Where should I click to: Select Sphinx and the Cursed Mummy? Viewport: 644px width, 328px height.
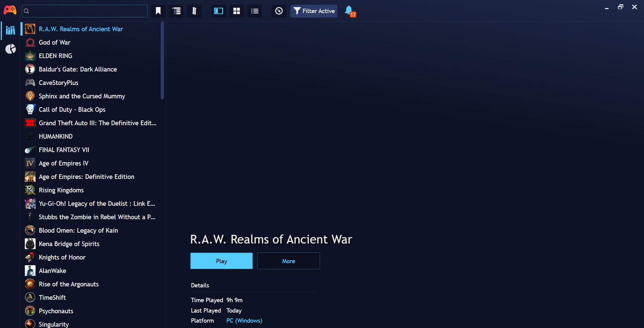[x=91, y=96]
